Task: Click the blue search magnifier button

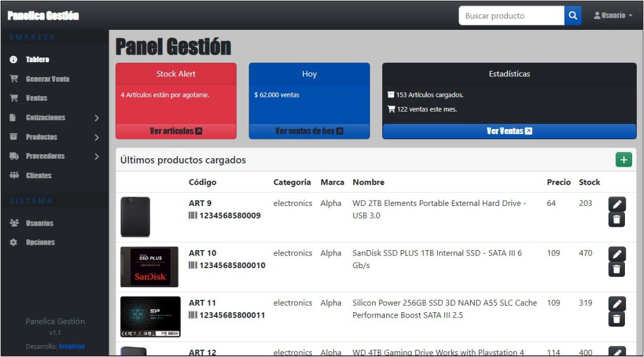Action: [572, 16]
